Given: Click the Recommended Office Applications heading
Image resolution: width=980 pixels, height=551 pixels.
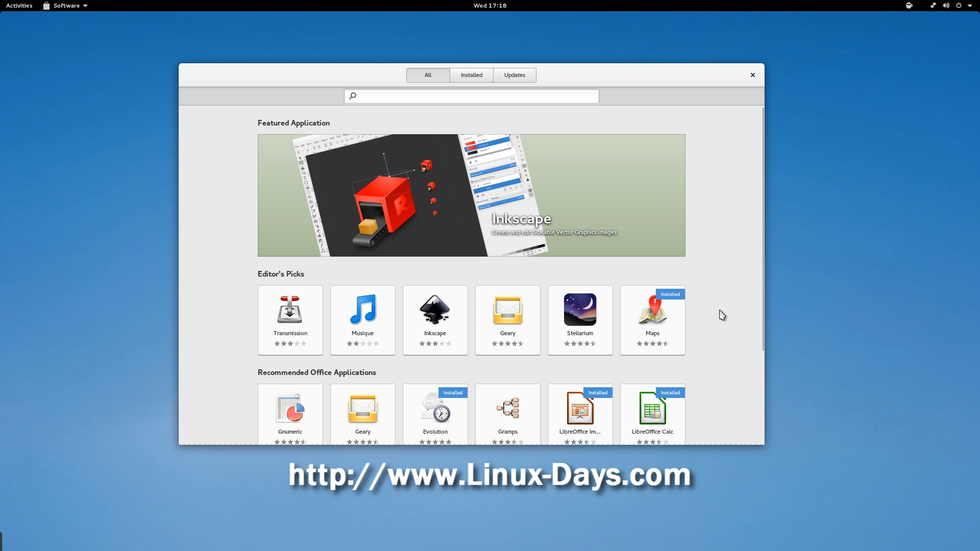Looking at the screenshot, I should 316,372.
